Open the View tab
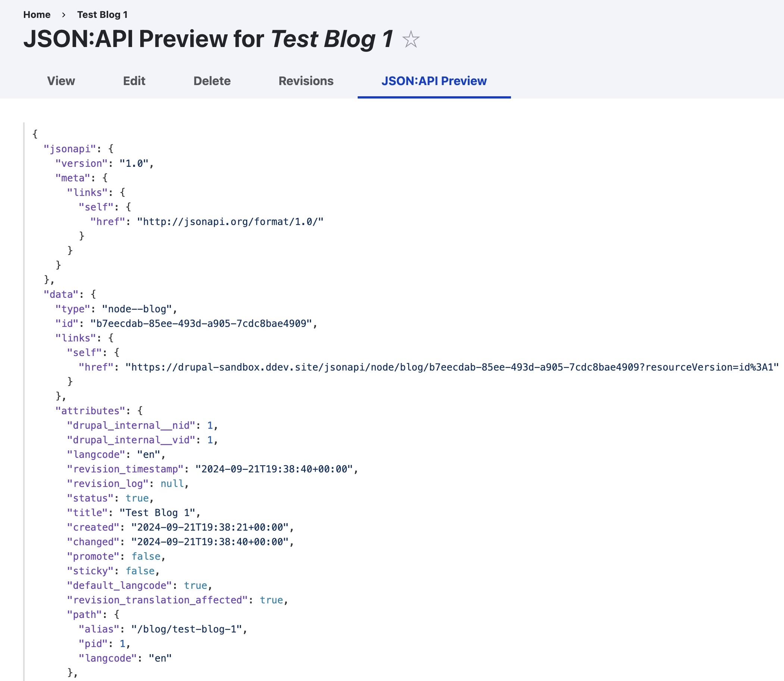Screen dimensions: 784x681 pos(61,81)
